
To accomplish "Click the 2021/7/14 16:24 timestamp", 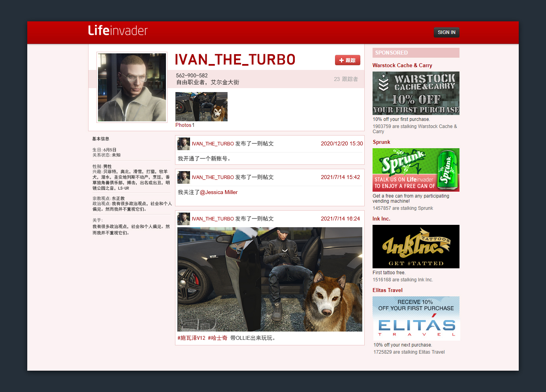I will tap(340, 219).
